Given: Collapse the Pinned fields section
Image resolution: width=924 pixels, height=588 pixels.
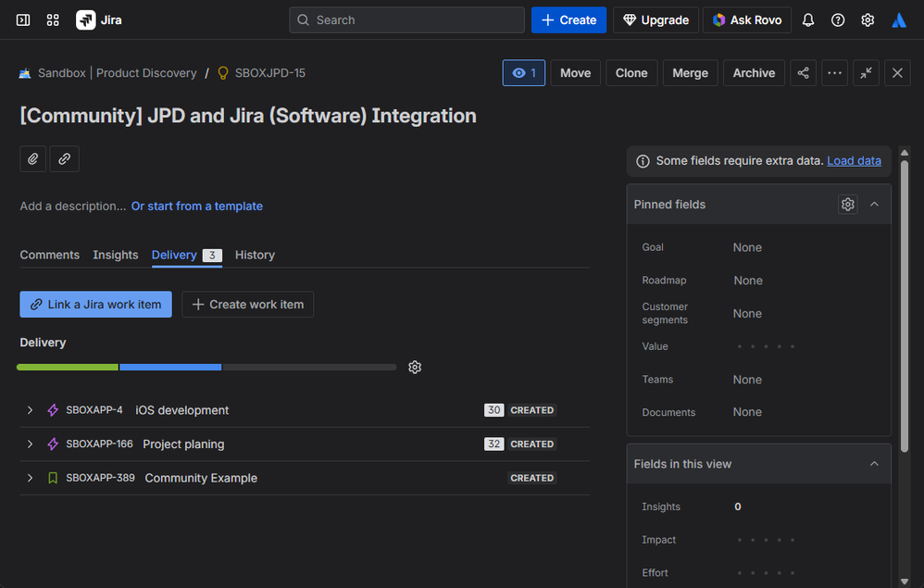Looking at the screenshot, I should 874,205.
